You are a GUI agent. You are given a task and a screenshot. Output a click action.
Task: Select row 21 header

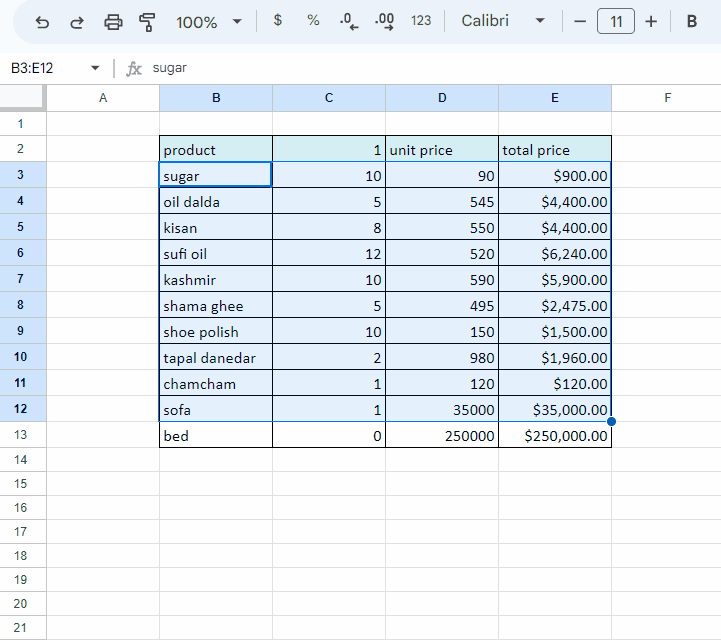pyautogui.click(x=23, y=628)
